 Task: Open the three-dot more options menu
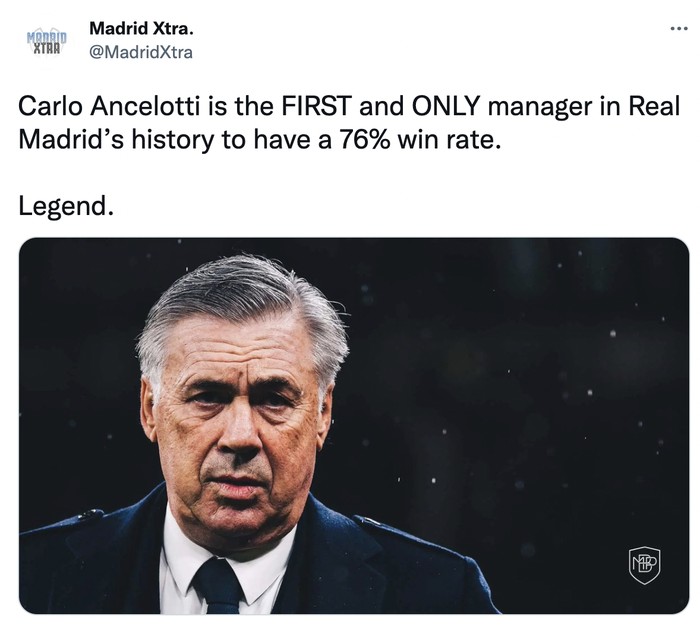[678, 28]
